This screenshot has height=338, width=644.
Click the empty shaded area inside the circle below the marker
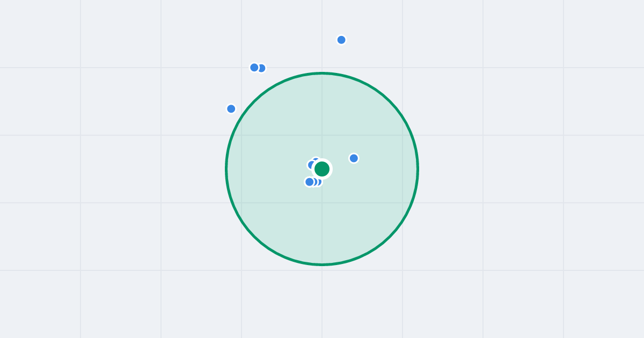[x=322, y=225]
